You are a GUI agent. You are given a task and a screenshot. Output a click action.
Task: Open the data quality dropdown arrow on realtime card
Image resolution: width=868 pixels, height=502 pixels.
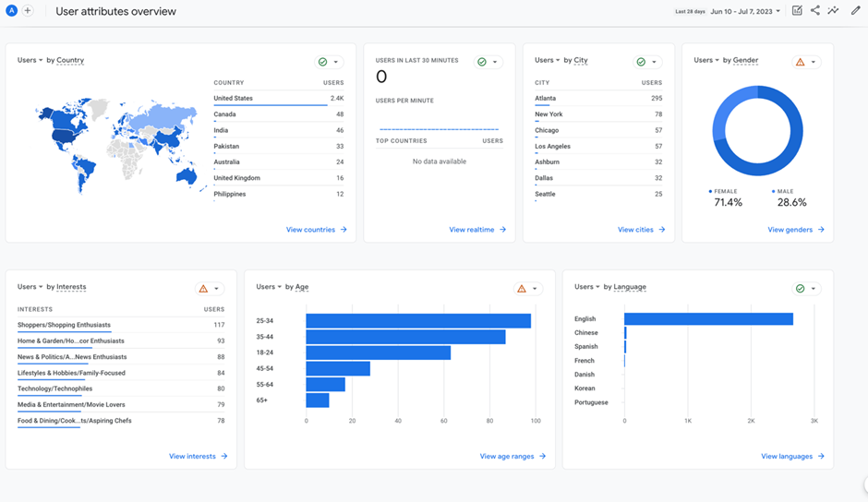coord(496,62)
